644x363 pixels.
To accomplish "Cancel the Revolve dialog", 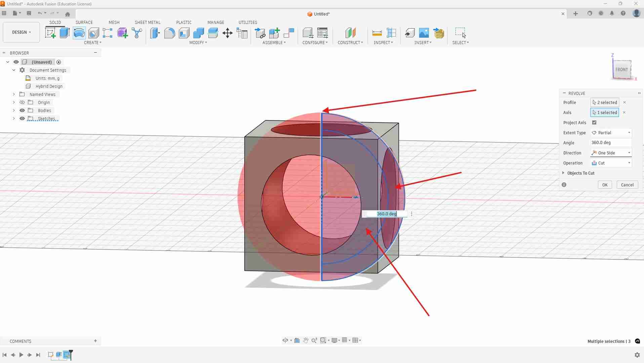I will [627, 185].
